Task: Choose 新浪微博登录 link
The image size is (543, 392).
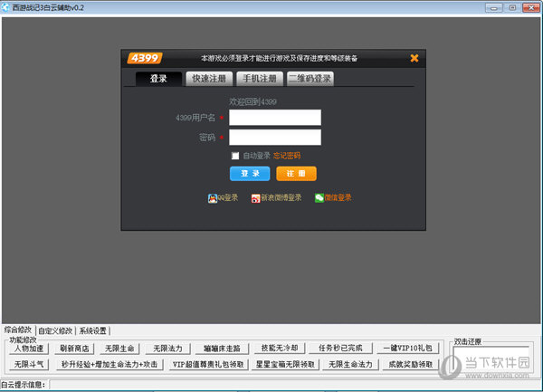Action: (x=281, y=197)
